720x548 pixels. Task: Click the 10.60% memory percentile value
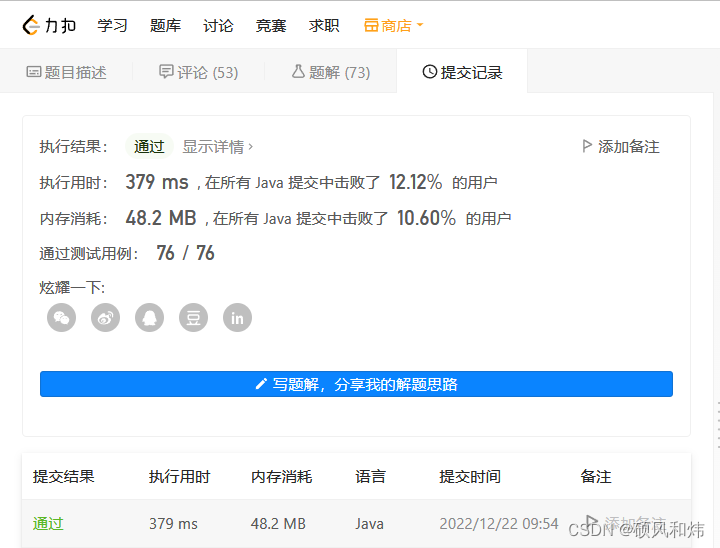427,218
